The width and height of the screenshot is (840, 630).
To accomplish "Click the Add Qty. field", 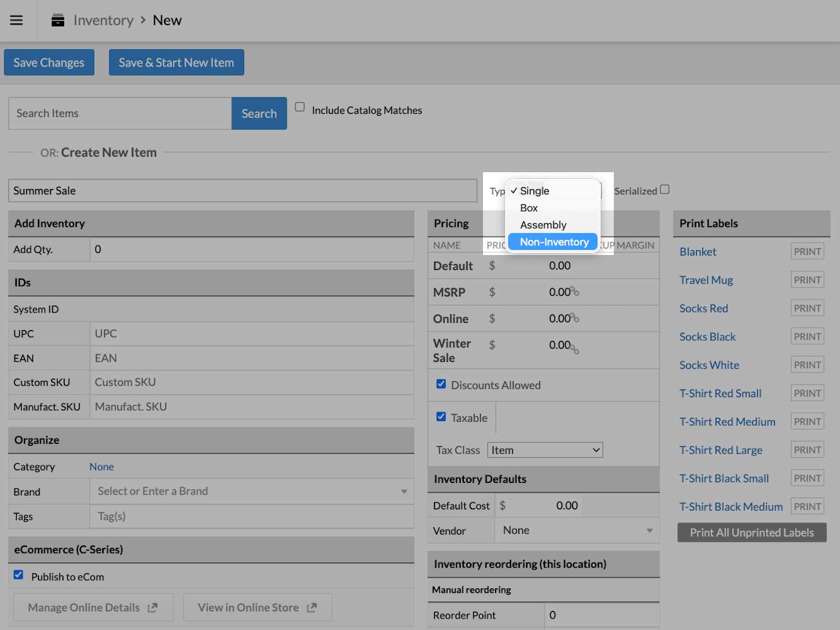I will coord(252,250).
